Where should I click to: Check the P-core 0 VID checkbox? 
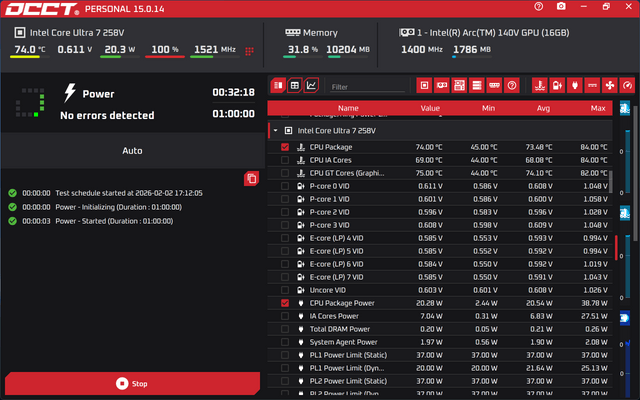[x=285, y=186]
